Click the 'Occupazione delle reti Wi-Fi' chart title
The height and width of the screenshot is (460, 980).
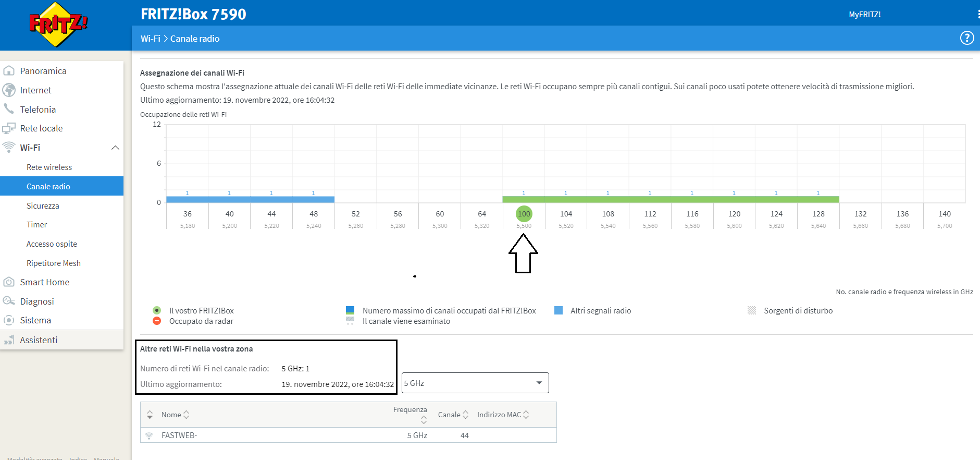183,114
